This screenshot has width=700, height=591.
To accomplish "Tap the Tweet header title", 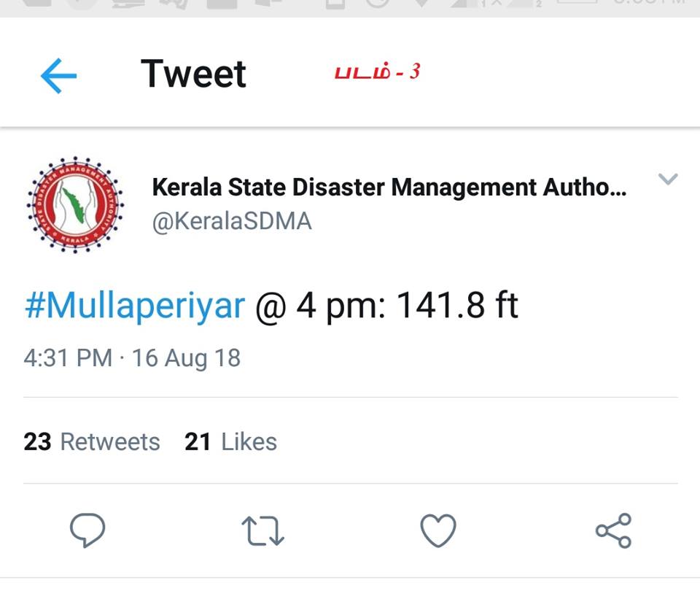I will (193, 74).
